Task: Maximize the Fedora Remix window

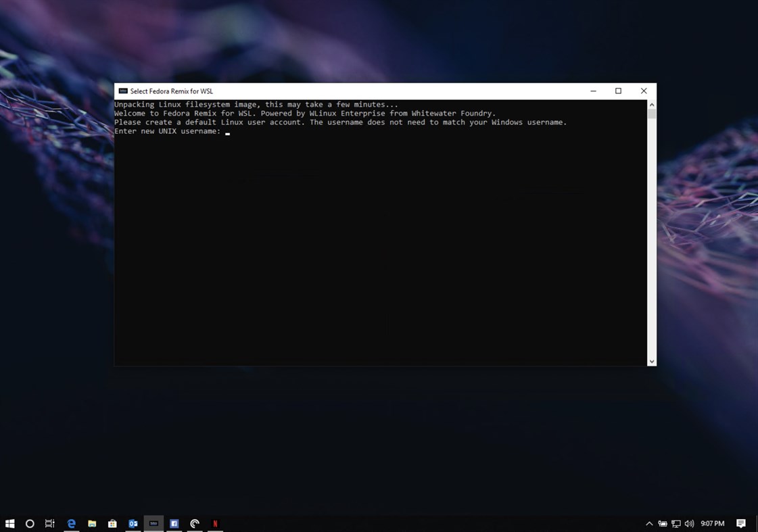Action: tap(617, 91)
